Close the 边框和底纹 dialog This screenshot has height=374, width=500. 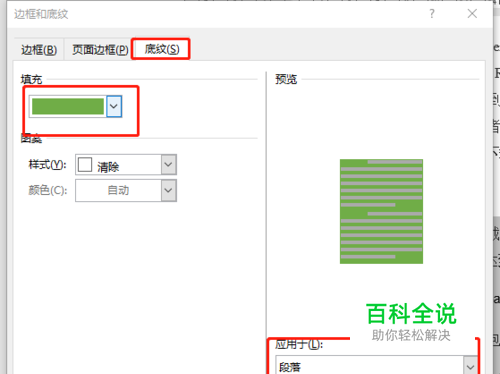[472, 14]
